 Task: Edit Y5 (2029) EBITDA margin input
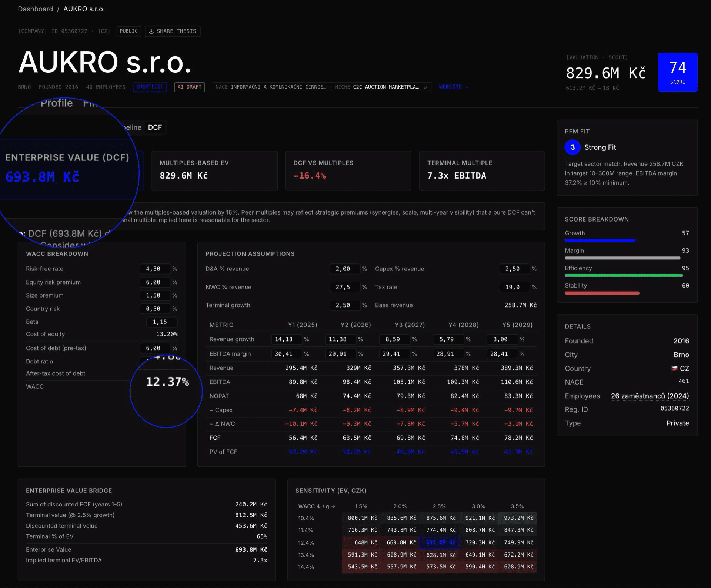tap(503, 354)
